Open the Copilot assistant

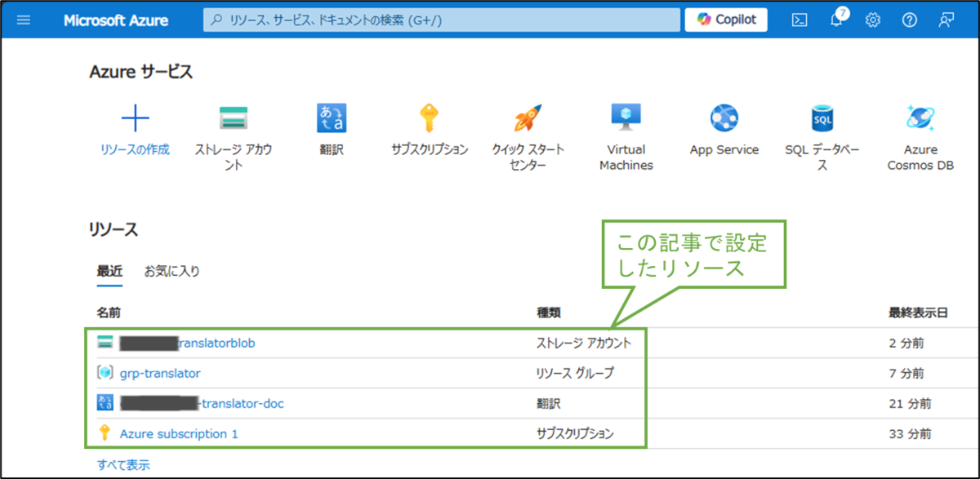[726, 20]
